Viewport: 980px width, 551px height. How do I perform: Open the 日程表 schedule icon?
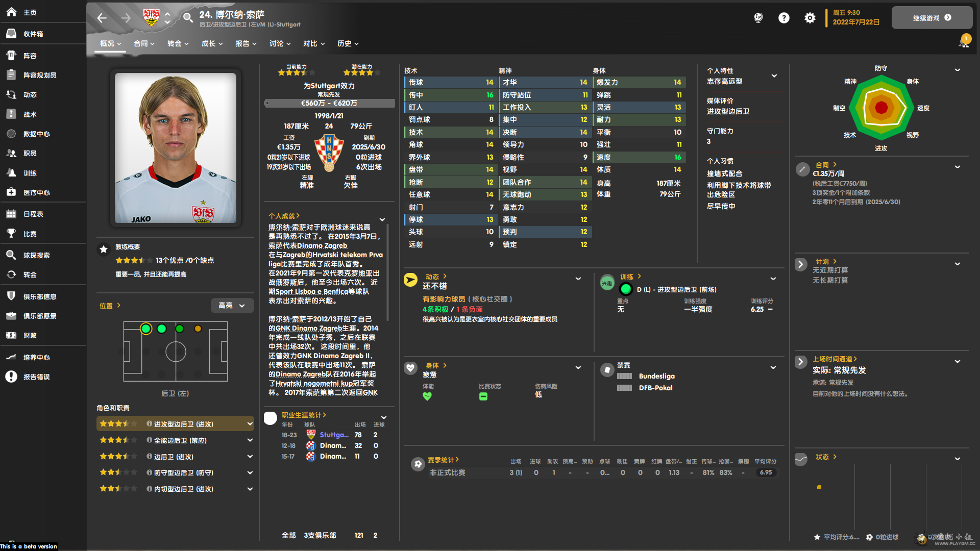pyautogui.click(x=11, y=214)
